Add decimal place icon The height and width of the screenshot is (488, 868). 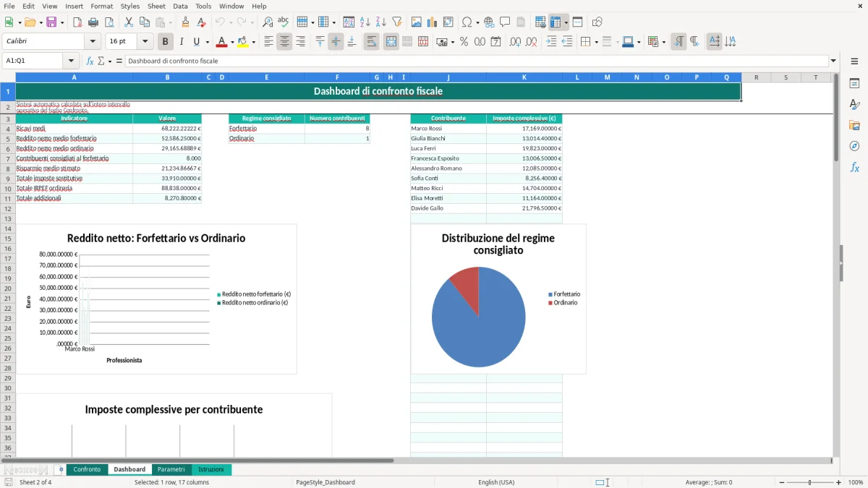(x=516, y=42)
